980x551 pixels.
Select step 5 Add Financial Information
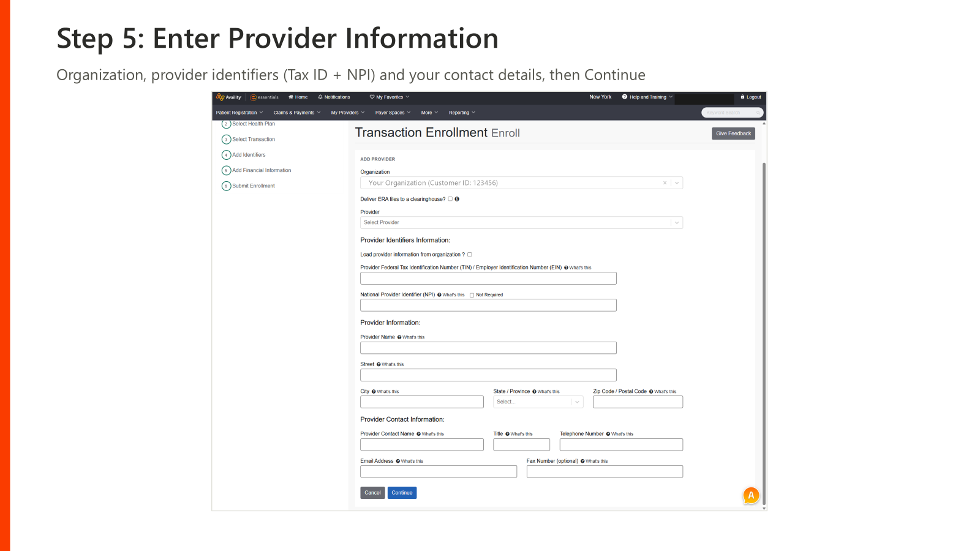pos(256,170)
